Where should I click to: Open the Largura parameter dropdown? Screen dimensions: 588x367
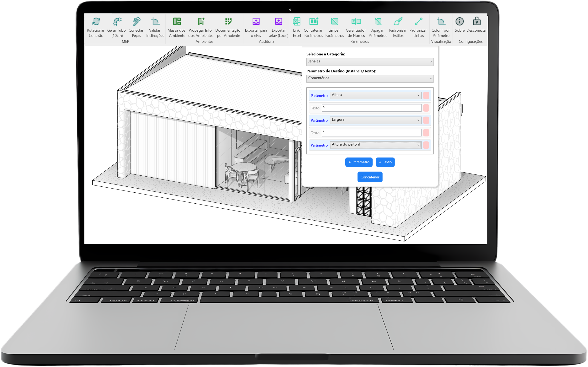point(376,120)
